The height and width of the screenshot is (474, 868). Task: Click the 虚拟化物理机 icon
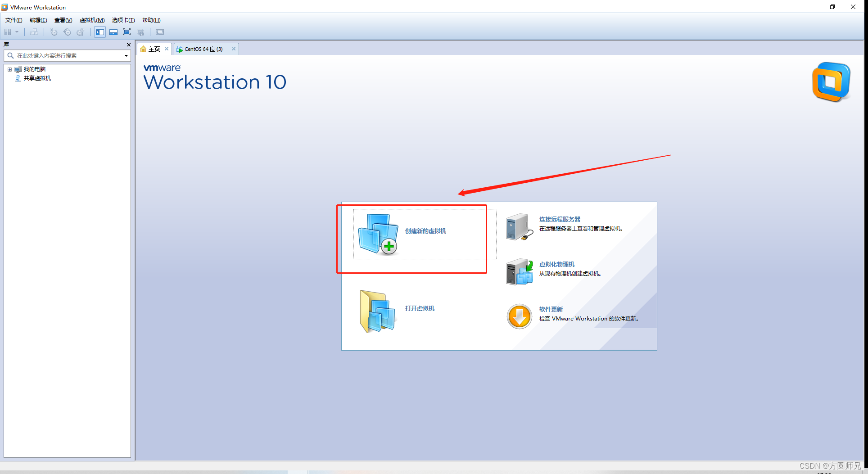[520, 271]
